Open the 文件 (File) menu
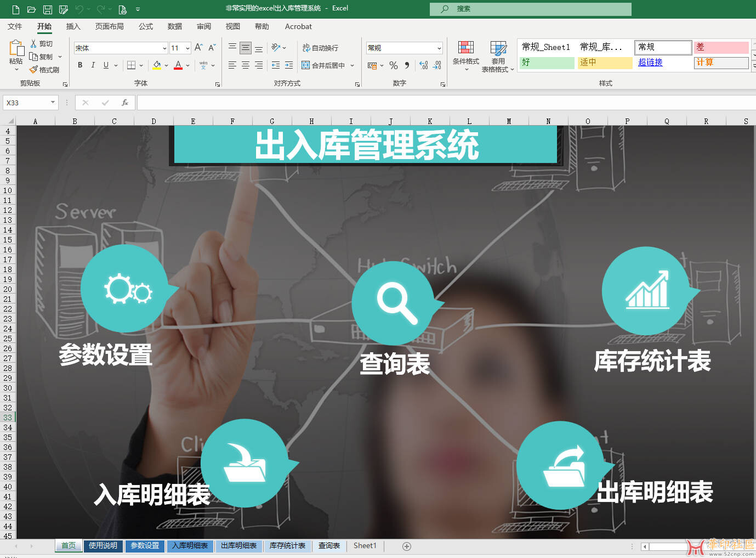 [15, 26]
